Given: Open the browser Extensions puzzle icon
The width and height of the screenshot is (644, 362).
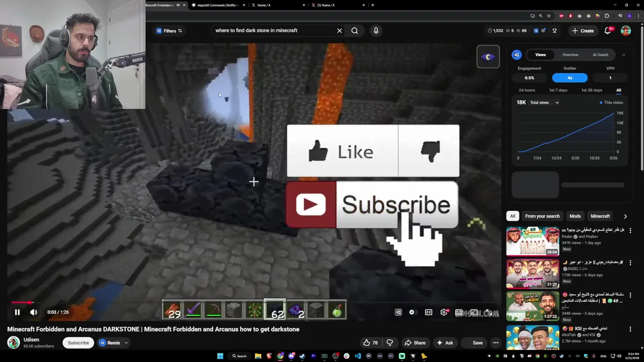Looking at the screenshot, I should click(607, 16).
